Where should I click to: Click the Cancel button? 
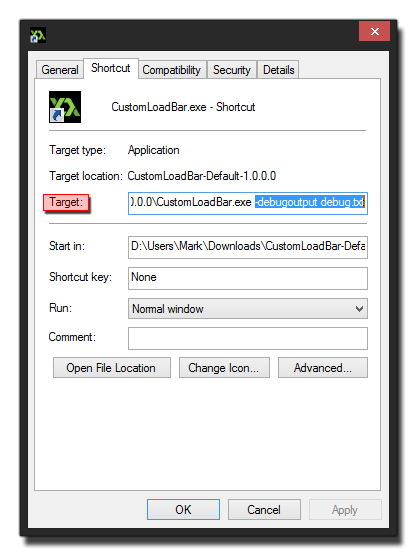[x=264, y=510]
